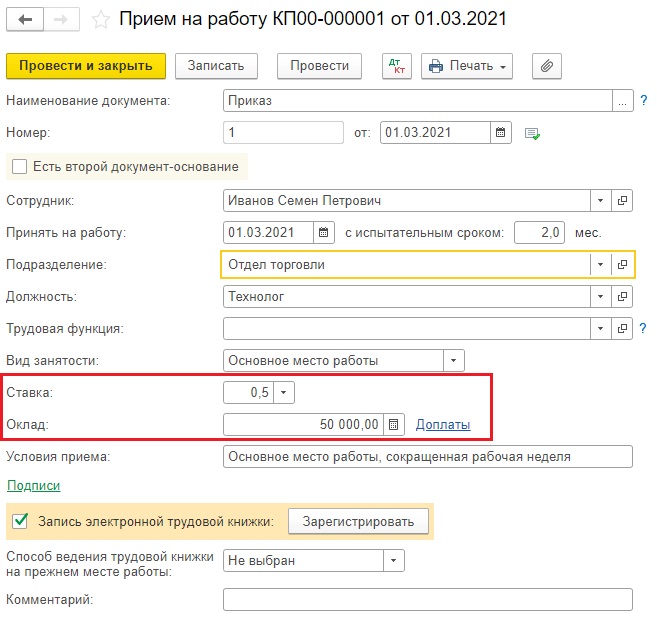Click Записать button
The image size is (657, 641).
pos(216,66)
